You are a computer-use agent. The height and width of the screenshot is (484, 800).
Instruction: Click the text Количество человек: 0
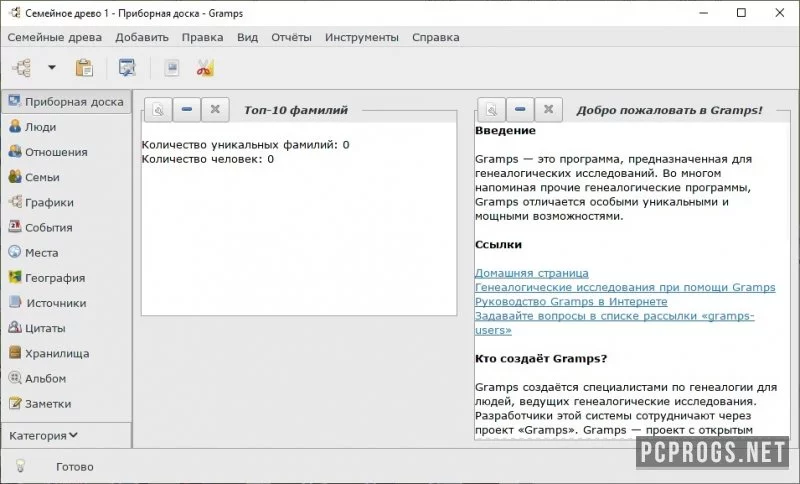click(x=208, y=159)
